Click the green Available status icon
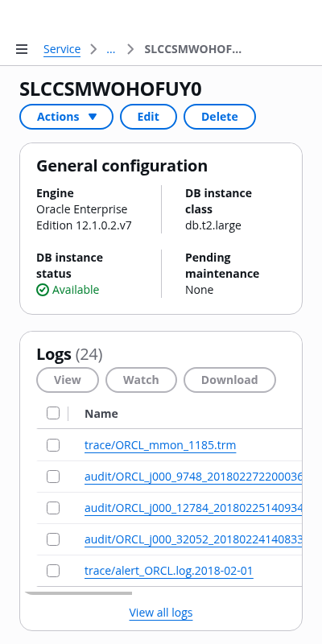Screen dimensions: 322x644 43,290
